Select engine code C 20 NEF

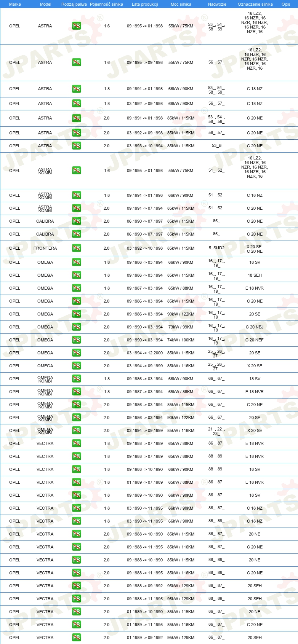[255, 340]
